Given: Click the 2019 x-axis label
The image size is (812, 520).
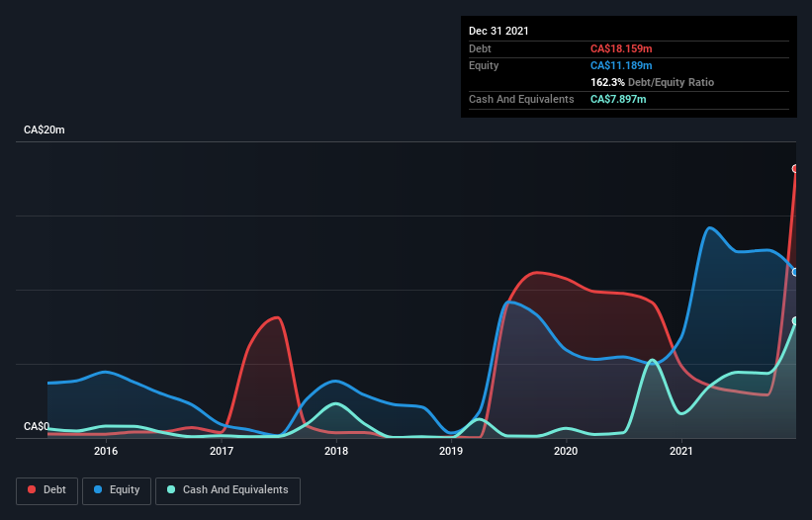Looking at the screenshot, I should (451, 451).
